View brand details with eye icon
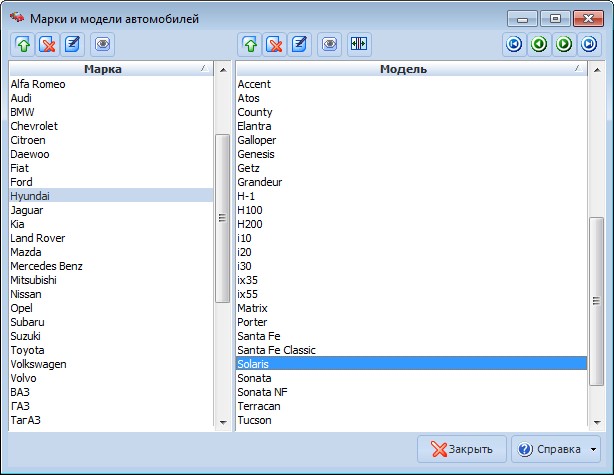 103,44
